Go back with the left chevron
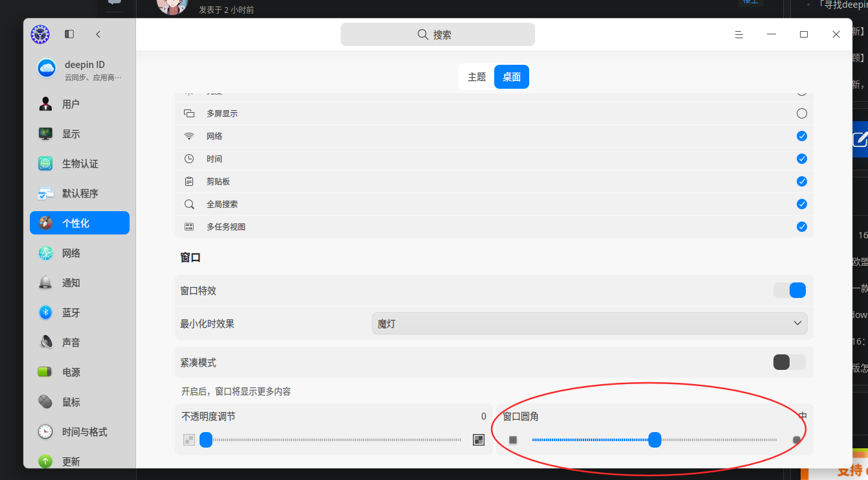868x480 pixels. pyautogui.click(x=98, y=34)
